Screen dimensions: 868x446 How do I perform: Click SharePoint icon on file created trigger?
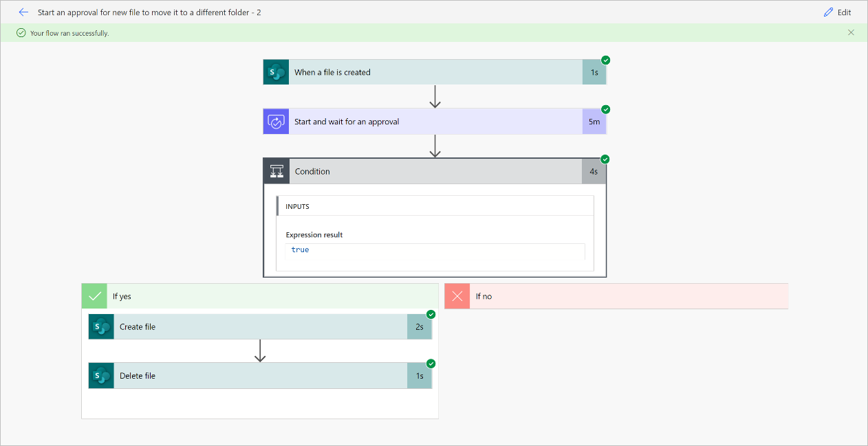point(276,72)
